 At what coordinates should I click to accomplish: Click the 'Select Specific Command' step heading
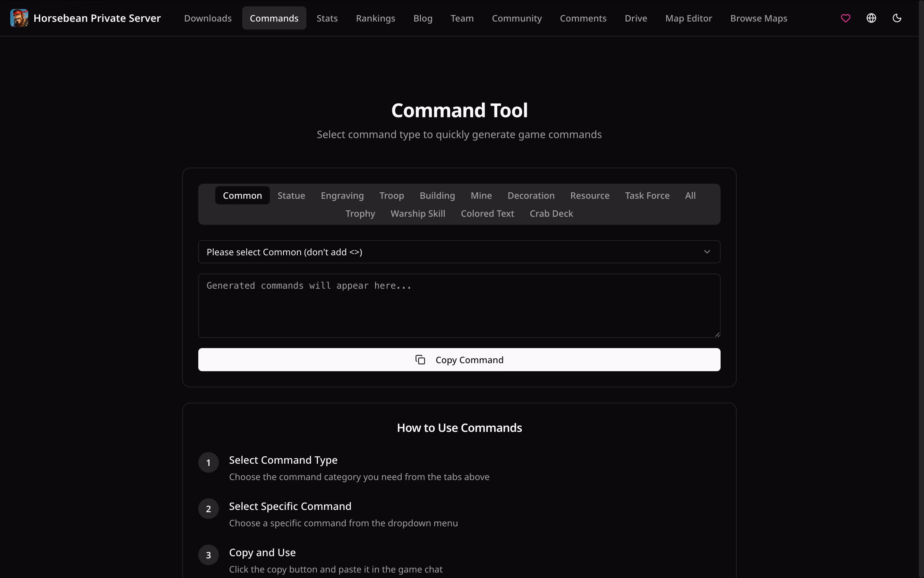click(290, 506)
